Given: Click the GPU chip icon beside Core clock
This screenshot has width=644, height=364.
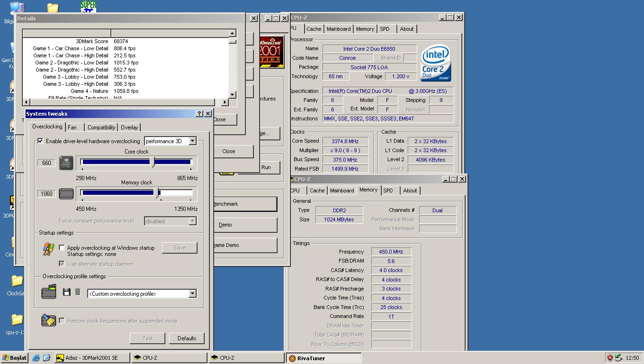Looking at the screenshot, I should pos(66,163).
